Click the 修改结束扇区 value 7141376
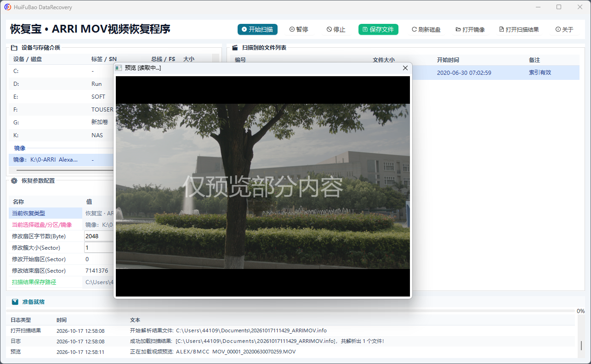 coord(97,271)
